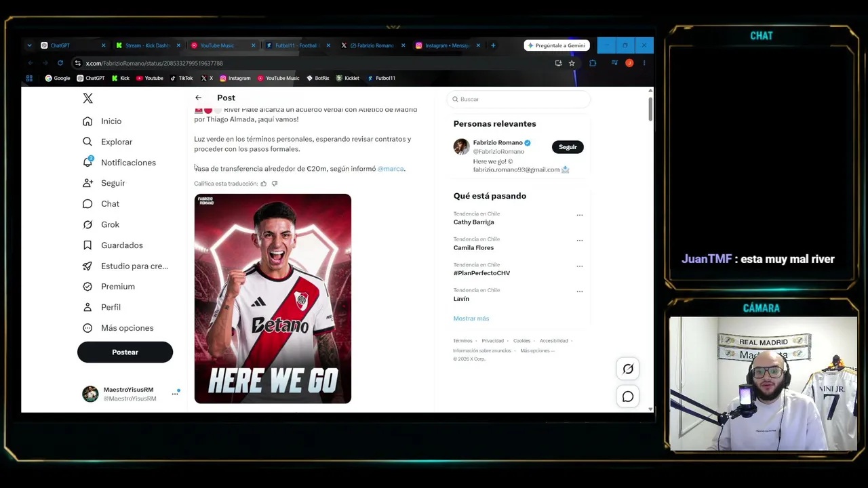Open the Futbol11 bookmark
Image resolution: width=868 pixels, height=488 pixels.
tap(381, 78)
